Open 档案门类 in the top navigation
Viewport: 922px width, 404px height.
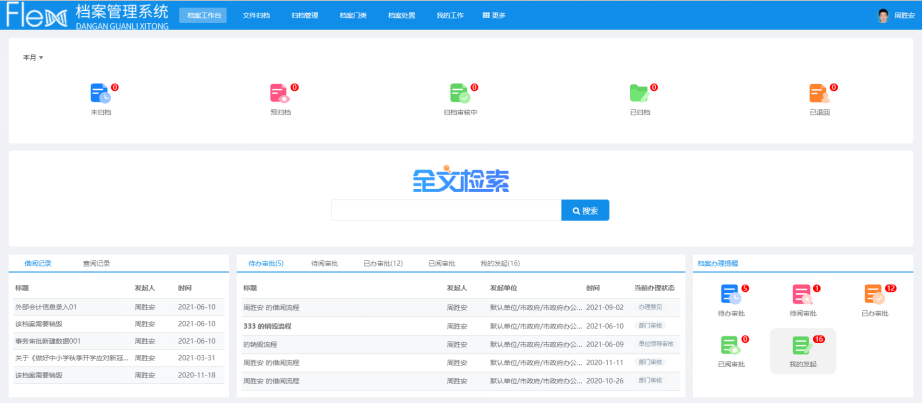(353, 16)
